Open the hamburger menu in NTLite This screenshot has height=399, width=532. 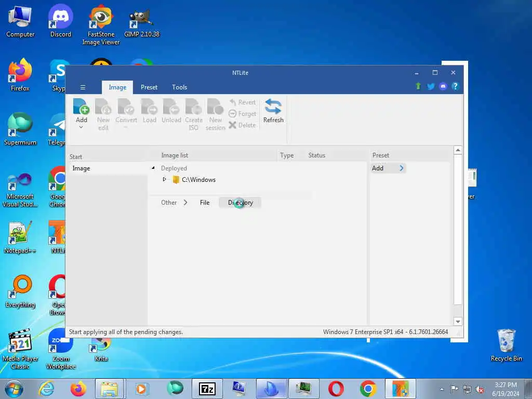click(x=83, y=87)
